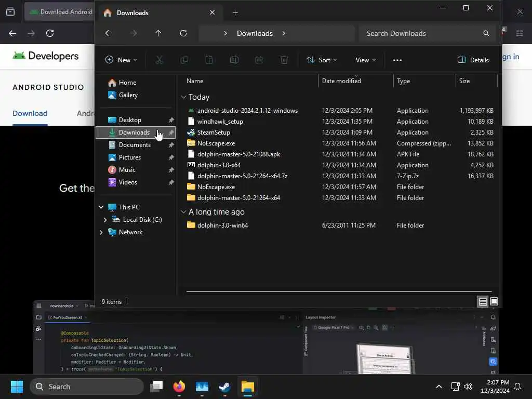Click the File Explorer taskbar icon
The height and width of the screenshot is (399, 532).
[x=248, y=387]
